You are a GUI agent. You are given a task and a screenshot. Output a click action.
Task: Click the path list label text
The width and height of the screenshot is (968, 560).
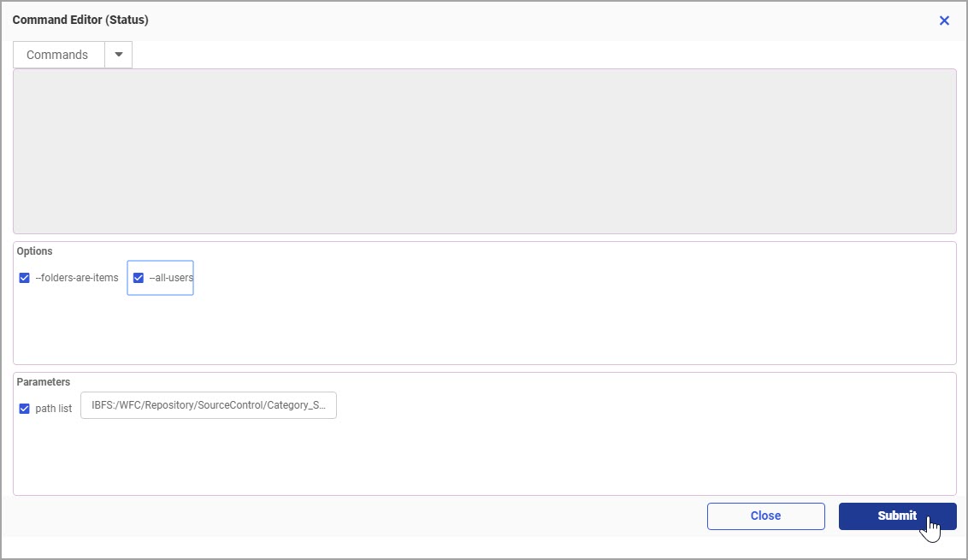(54, 409)
